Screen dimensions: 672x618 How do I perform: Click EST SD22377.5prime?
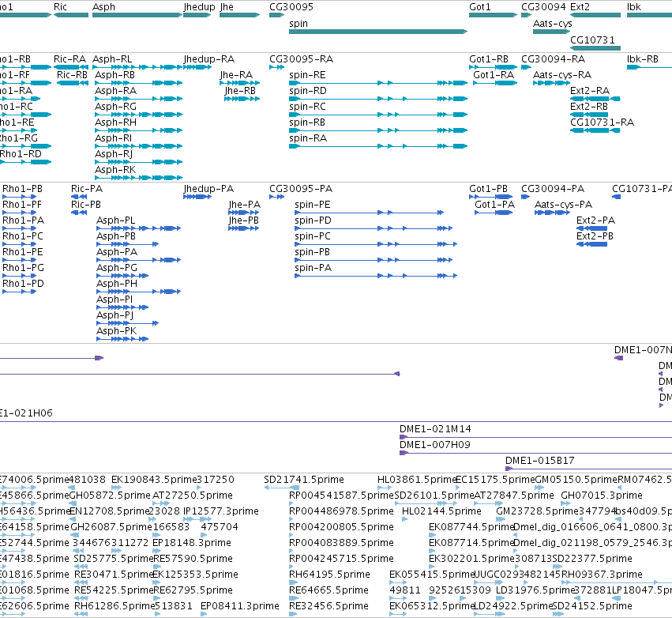(x=556, y=567)
